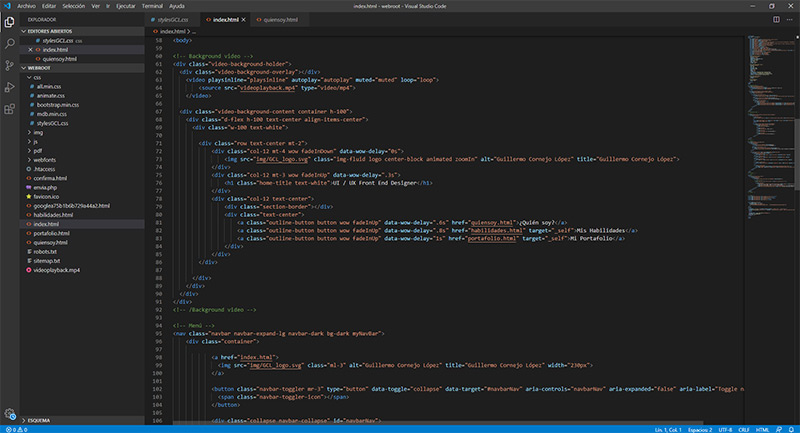Open the Archivo menu

(26, 5)
